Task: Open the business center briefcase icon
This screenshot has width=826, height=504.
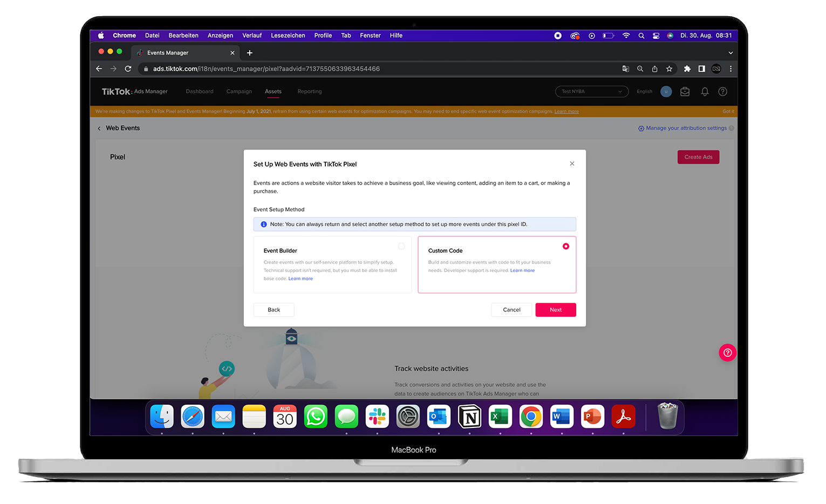Action: click(685, 92)
